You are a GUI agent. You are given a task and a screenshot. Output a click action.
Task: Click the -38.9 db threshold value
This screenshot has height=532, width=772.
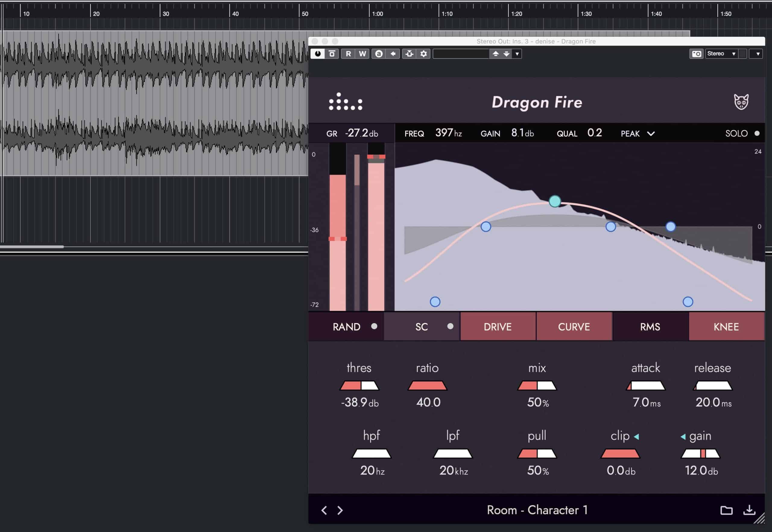pyautogui.click(x=359, y=402)
